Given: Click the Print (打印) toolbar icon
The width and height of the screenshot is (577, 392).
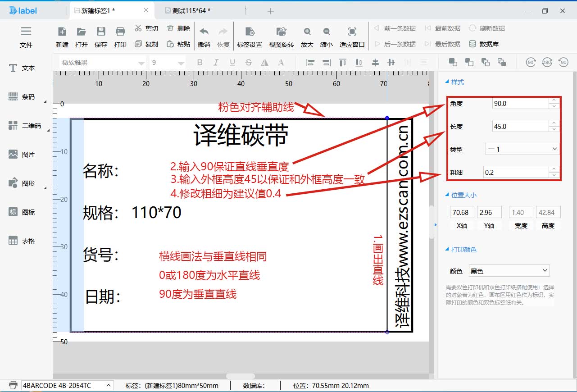Looking at the screenshot, I should tap(120, 32).
